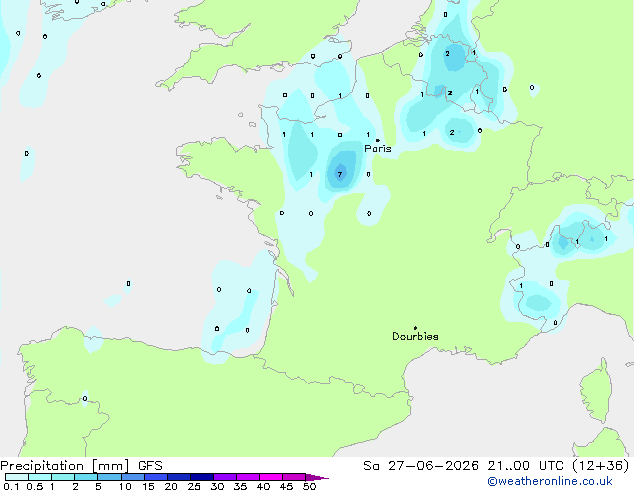Viewport: 634px width, 490px height.
Task: Pick the 35–40 mm legend swatch
Action: click(248, 477)
